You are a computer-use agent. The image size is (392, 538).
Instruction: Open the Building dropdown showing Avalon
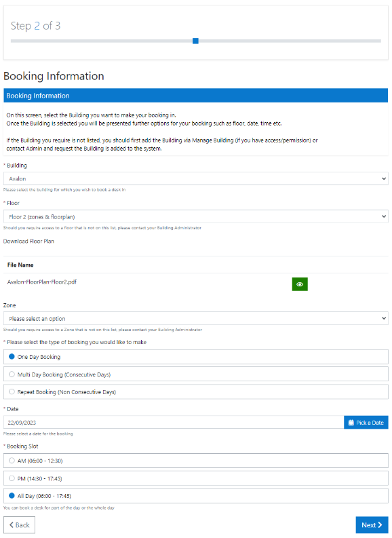pyautogui.click(x=196, y=178)
